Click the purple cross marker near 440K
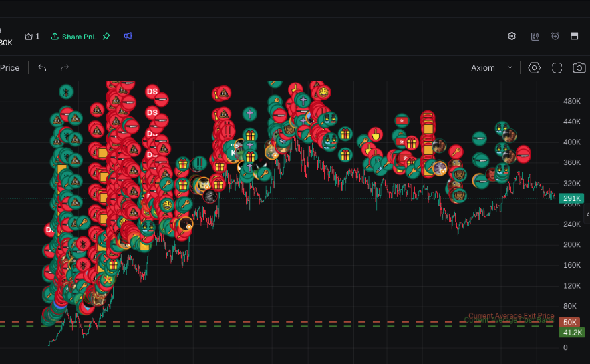The image size is (590, 364). coord(249,114)
